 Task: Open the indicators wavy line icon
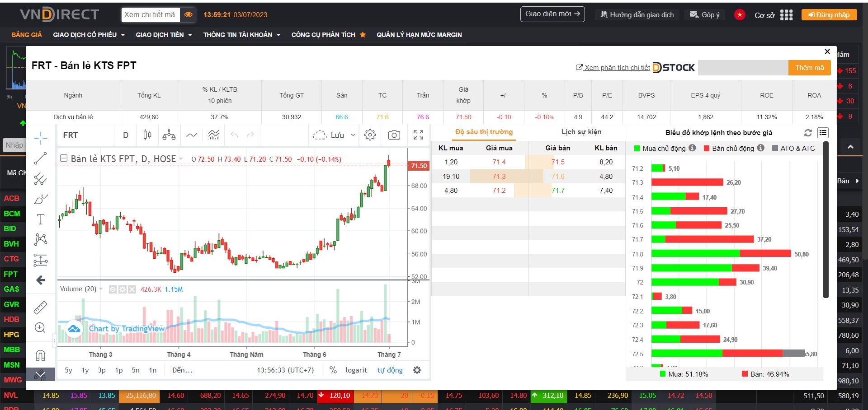click(192, 135)
